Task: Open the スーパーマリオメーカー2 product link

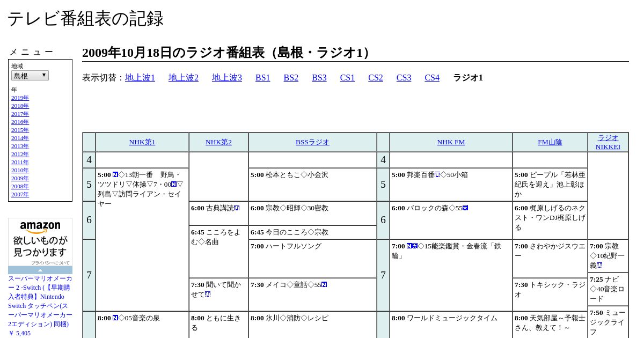Action: tap(40, 301)
